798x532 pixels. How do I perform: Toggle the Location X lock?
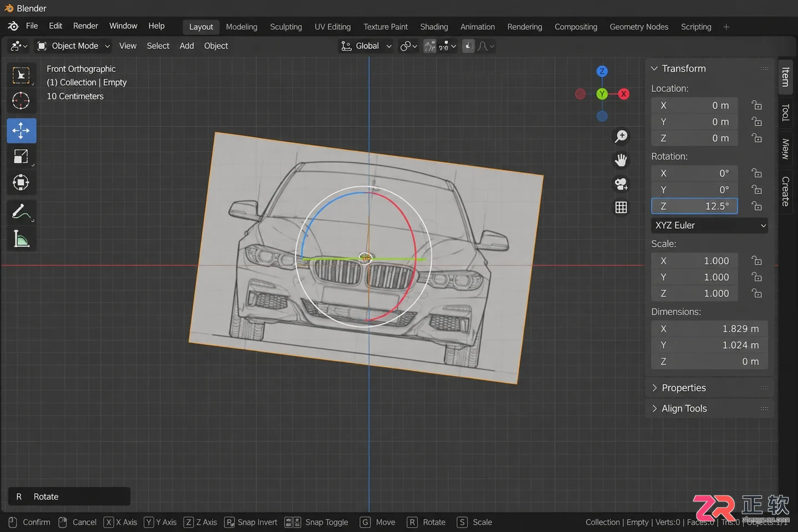point(756,105)
